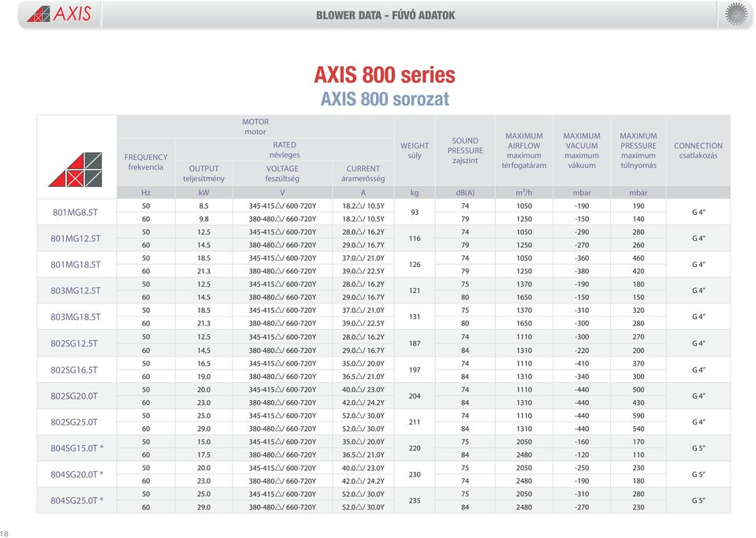Click the blower wheel icon in the header

tap(736, 14)
